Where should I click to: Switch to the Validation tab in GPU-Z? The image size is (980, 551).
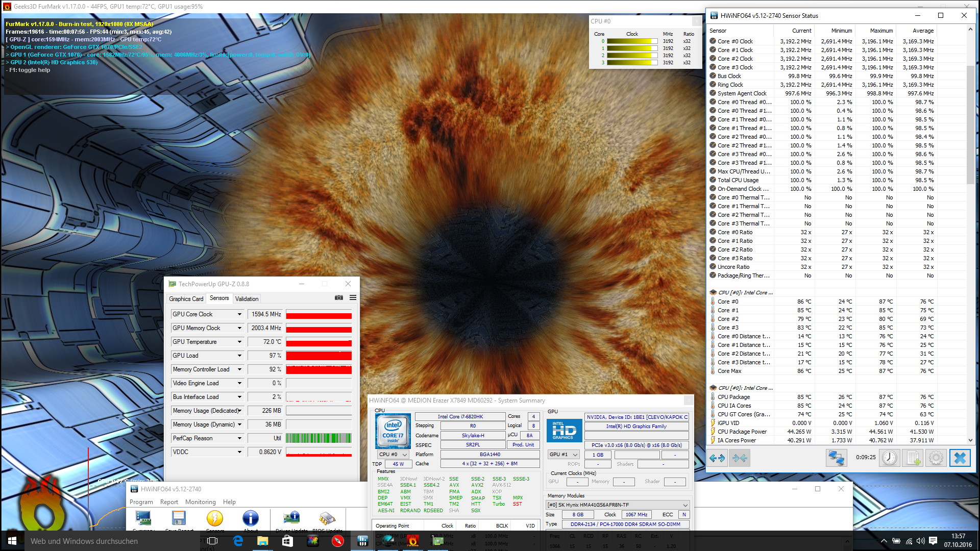(x=247, y=299)
